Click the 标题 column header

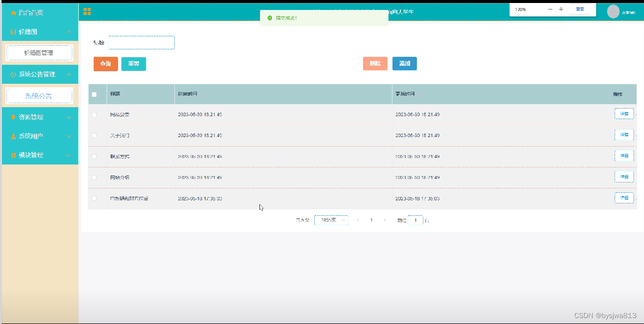[115, 94]
